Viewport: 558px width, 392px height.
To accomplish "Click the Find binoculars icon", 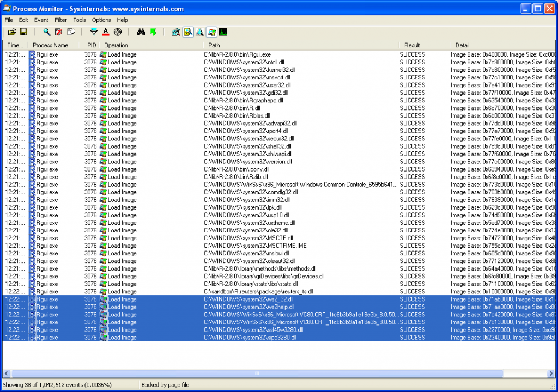I will coord(142,32).
